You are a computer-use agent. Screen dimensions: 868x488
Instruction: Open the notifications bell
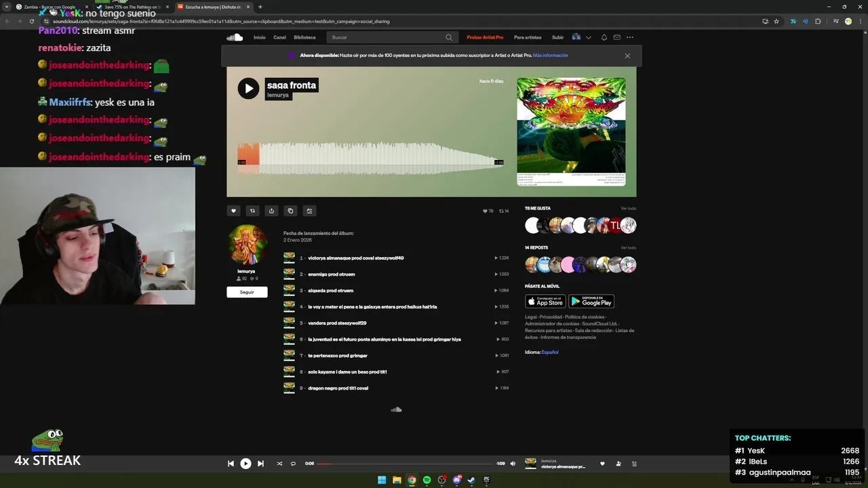[604, 37]
